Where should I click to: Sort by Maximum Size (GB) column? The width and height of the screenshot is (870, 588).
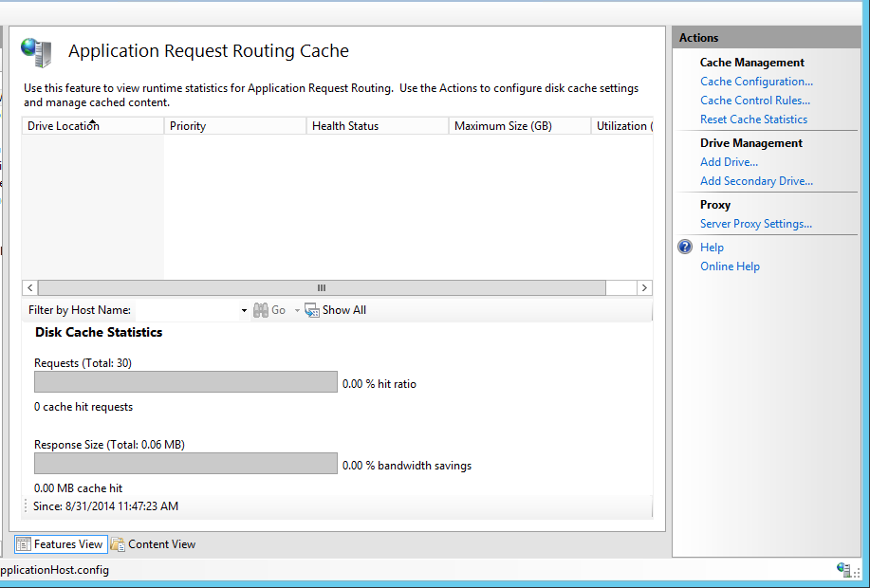click(x=520, y=126)
